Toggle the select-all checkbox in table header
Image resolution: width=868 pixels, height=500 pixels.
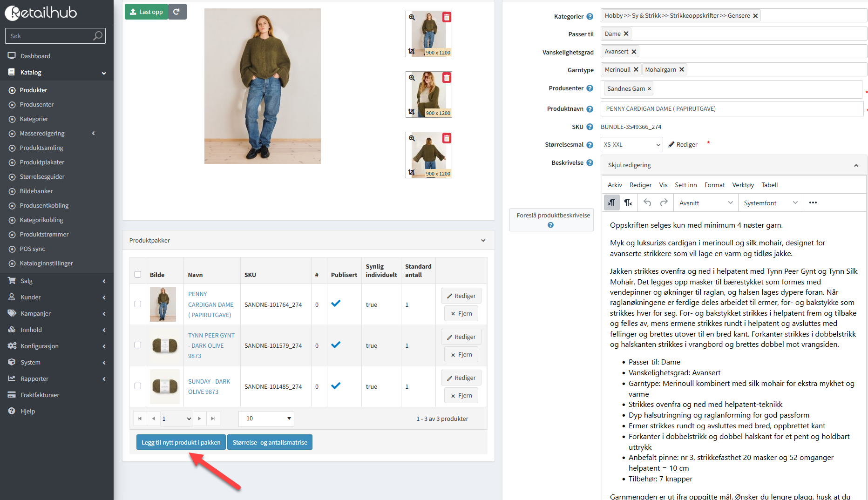pyautogui.click(x=138, y=274)
